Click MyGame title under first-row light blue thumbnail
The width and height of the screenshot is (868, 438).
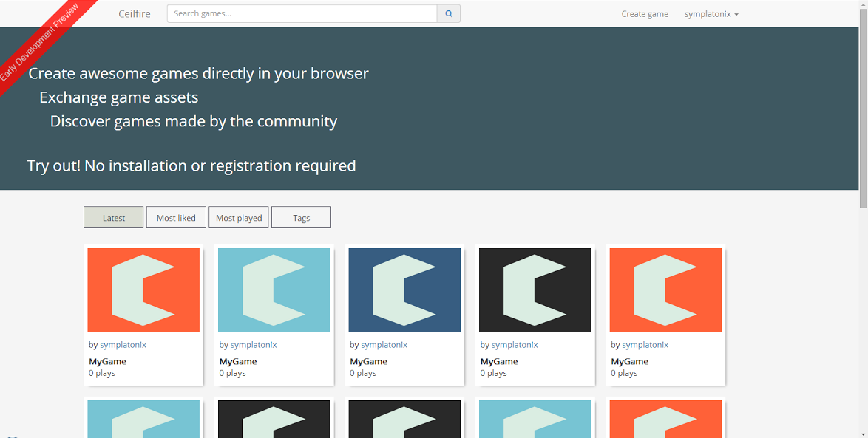(x=238, y=362)
